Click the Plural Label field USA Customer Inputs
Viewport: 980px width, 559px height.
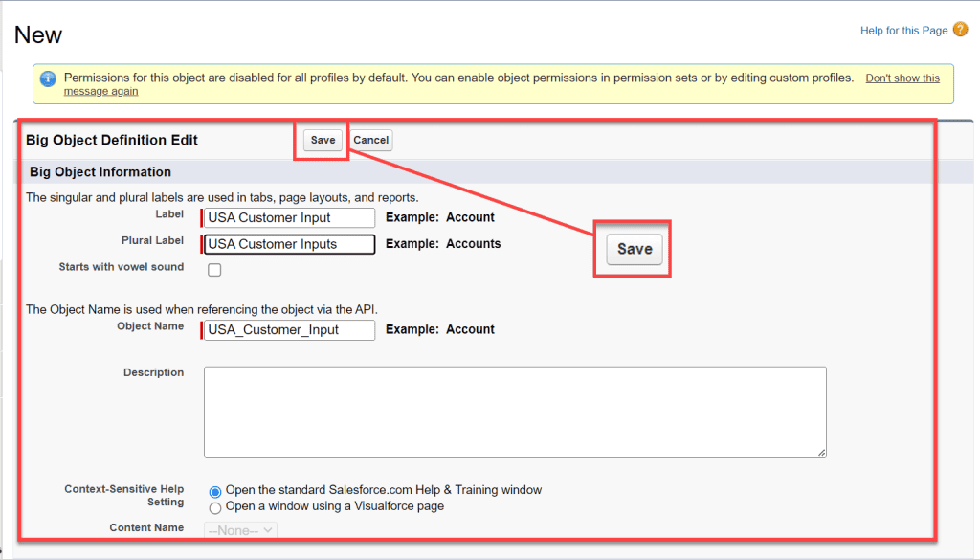pyautogui.click(x=287, y=243)
